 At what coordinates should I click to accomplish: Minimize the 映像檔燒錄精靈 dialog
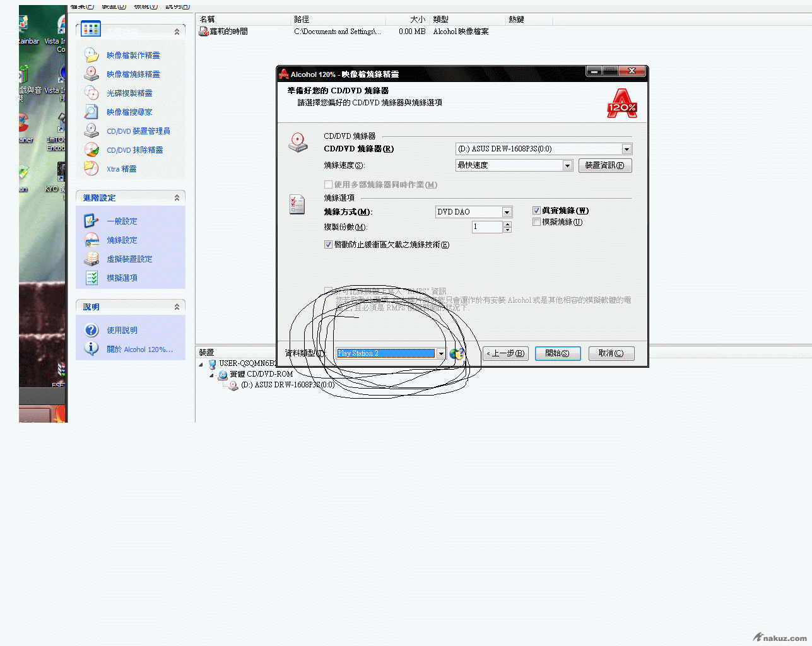point(594,71)
